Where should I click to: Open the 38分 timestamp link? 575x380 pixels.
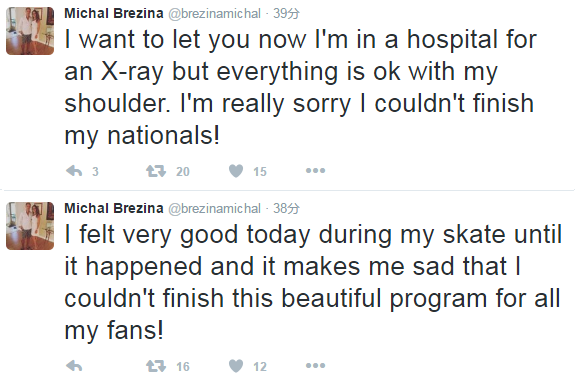click(286, 209)
